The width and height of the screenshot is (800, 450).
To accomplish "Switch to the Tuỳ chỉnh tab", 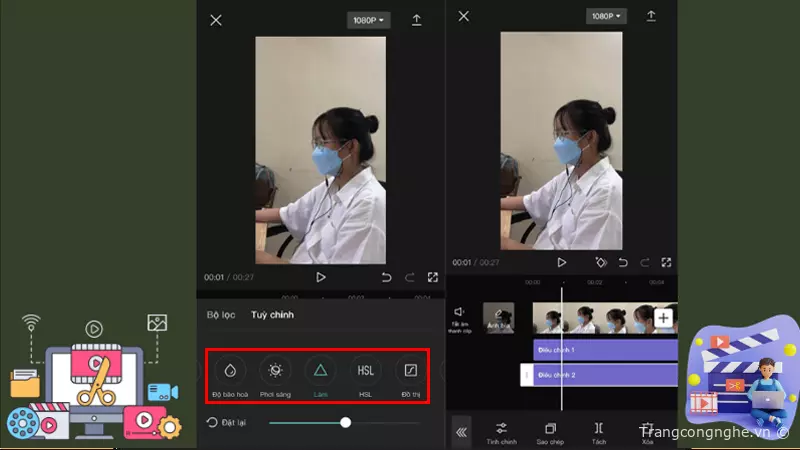I will pos(272,315).
